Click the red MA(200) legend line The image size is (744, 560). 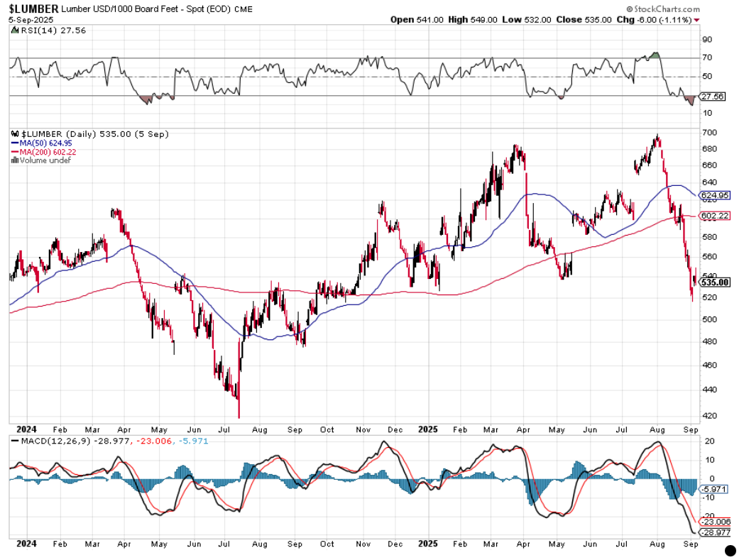(13, 152)
